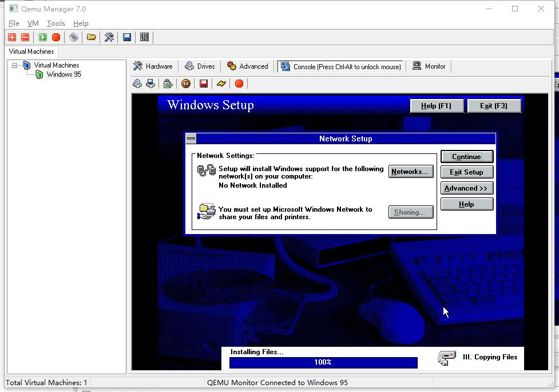559x392 pixels.
Task: Open the Network Setup system menu box
Action: click(191, 138)
